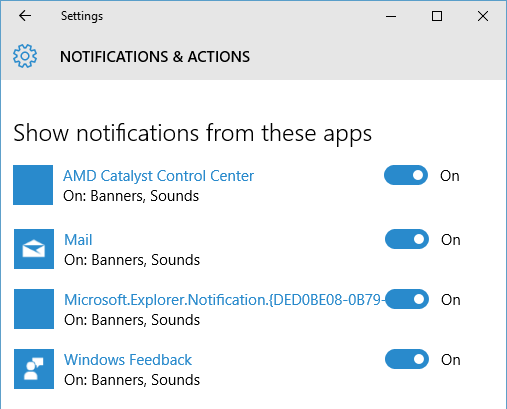Viewport: 507px width, 409px height.
Task: Click the Microsoft.Explorer.Notification blank app tile
Action: pyautogui.click(x=34, y=309)
